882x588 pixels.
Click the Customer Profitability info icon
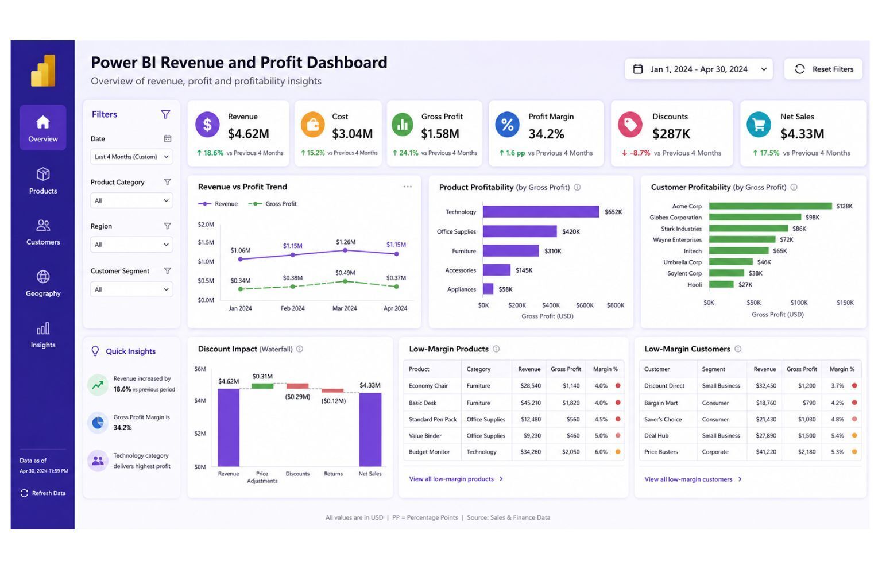(794, 187)
